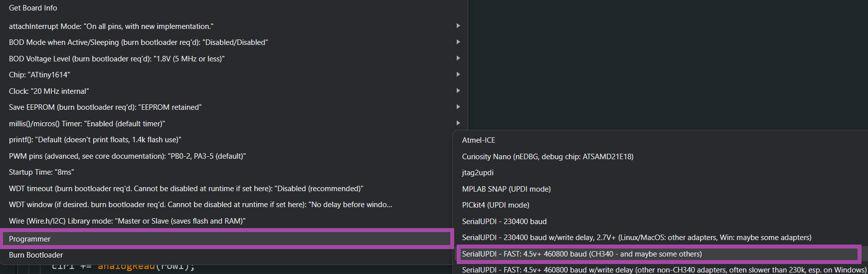This screenshot has height=274, width=868.
Task: Choose MPLAB SNAP (UPDI mode)
Action: 506,189
